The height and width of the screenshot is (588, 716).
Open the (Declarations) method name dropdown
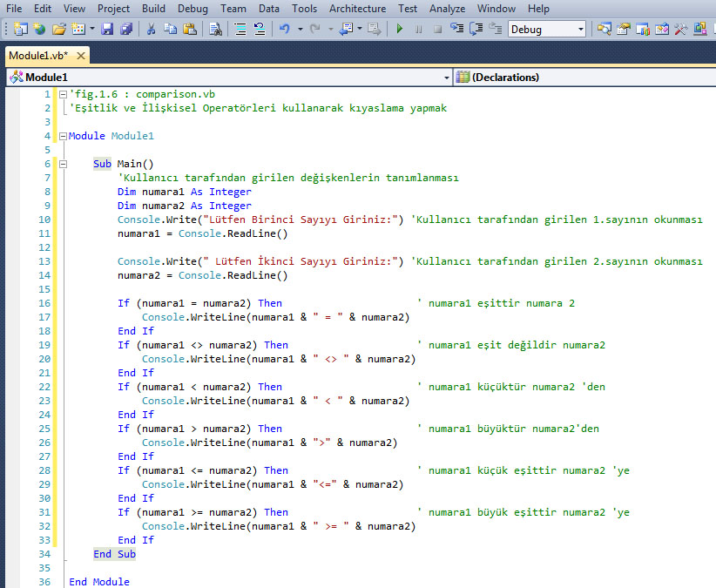pyautogui.click(x=585, y=78)
